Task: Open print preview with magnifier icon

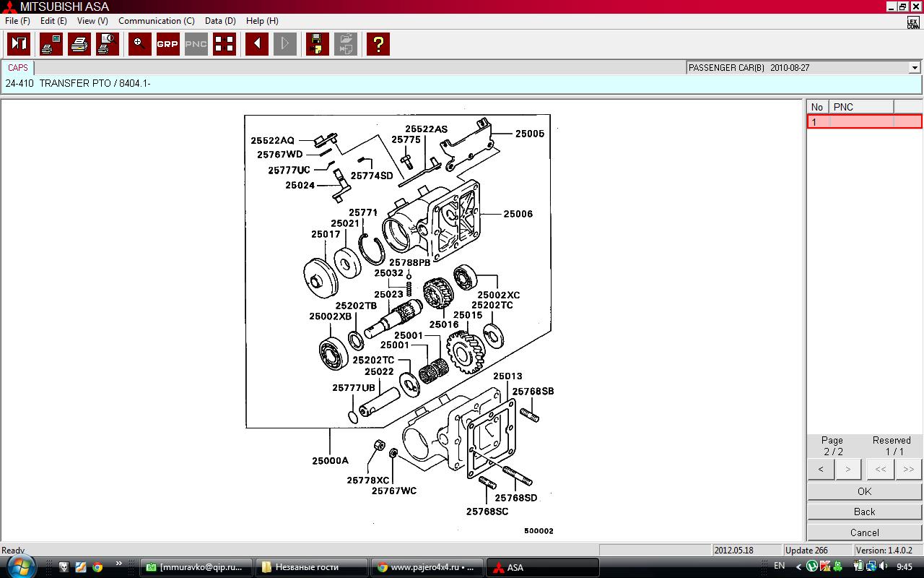Action: (108, 44)
